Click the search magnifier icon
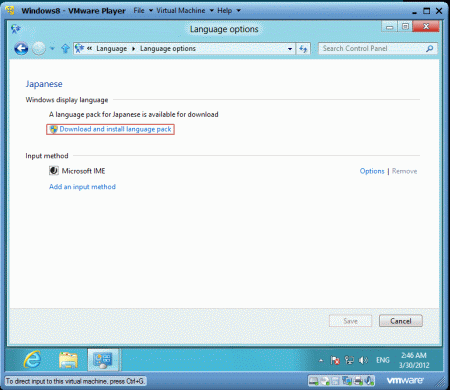 coord(430,49)
